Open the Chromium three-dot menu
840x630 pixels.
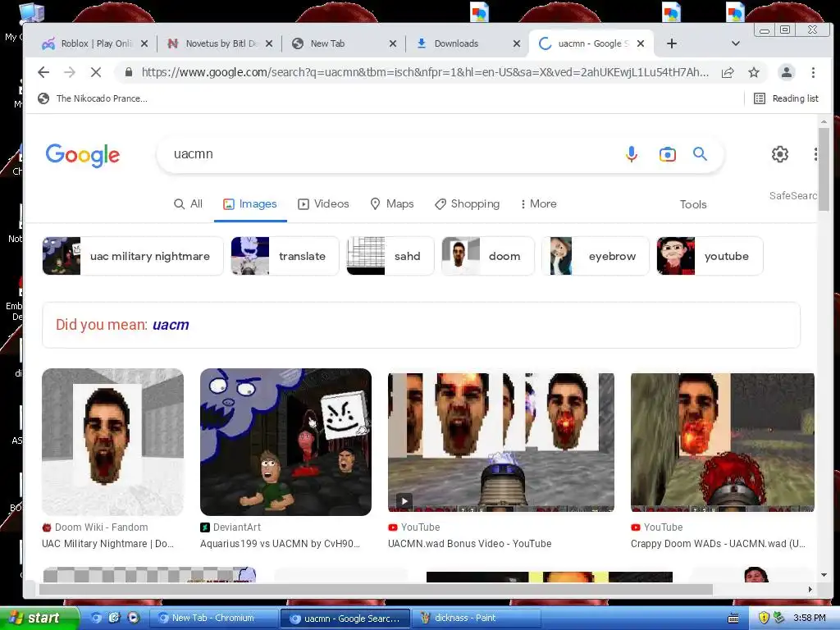[813, 72]
